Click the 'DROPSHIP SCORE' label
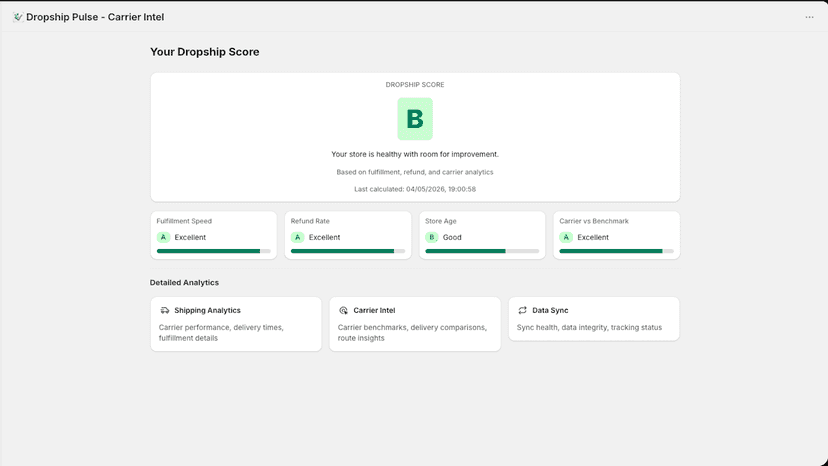828x466 pixels. tap(415, 85)
